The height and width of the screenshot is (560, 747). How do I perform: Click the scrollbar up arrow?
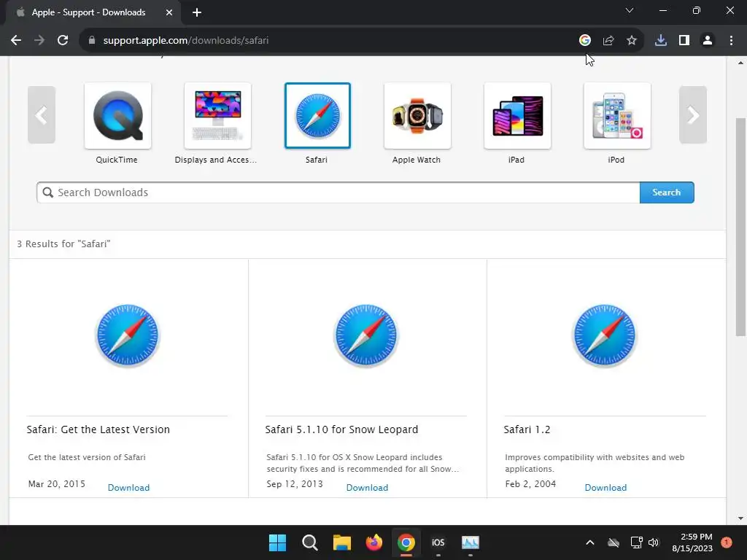(x=740, y=63)
